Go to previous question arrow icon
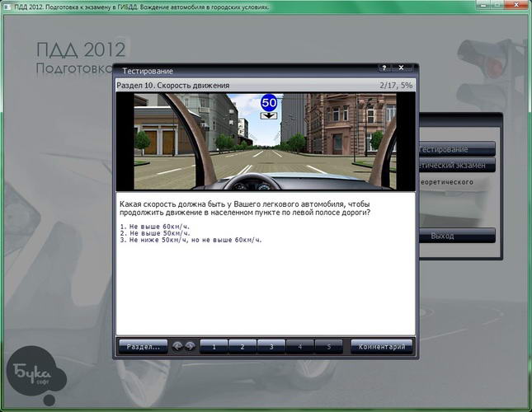 (177, 346)
